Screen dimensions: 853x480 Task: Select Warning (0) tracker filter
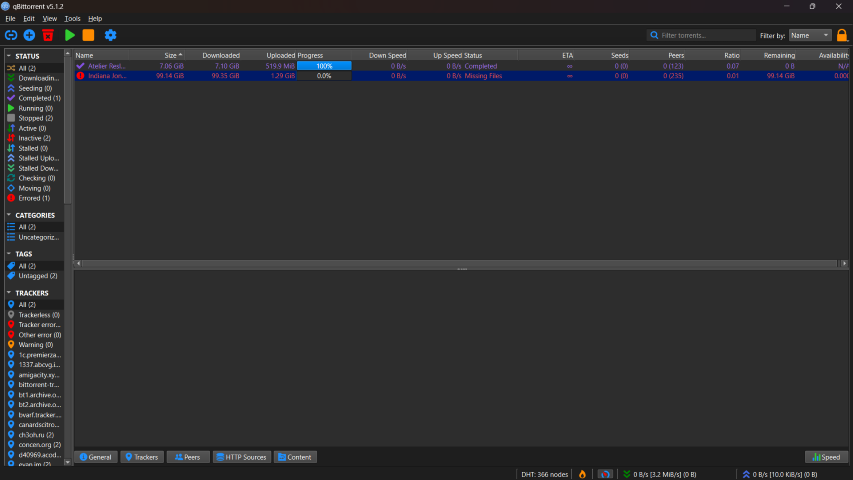pyautogui.click(x=34, y=345)
